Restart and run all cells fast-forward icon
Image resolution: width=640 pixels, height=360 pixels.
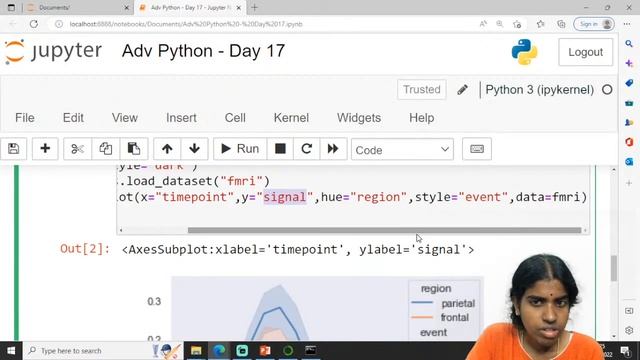333,149
